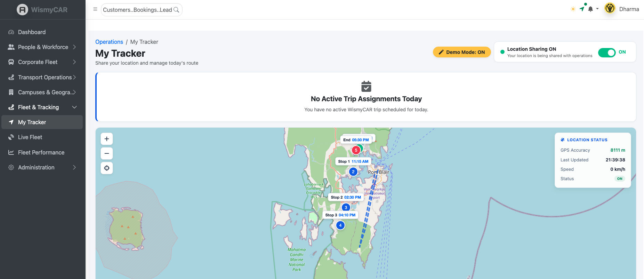
Task: Click the Corporate Fleet bus icon
Action: [x=11, y=62]
